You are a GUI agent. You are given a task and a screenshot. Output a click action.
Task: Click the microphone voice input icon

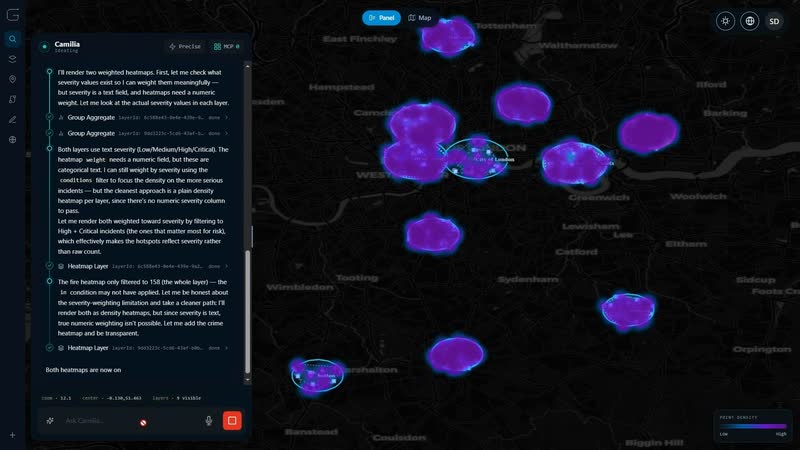209,421
